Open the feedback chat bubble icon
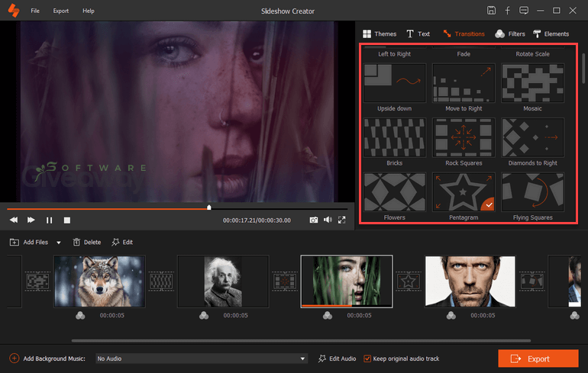Screen dimensions: 588x373 (523, 11)
